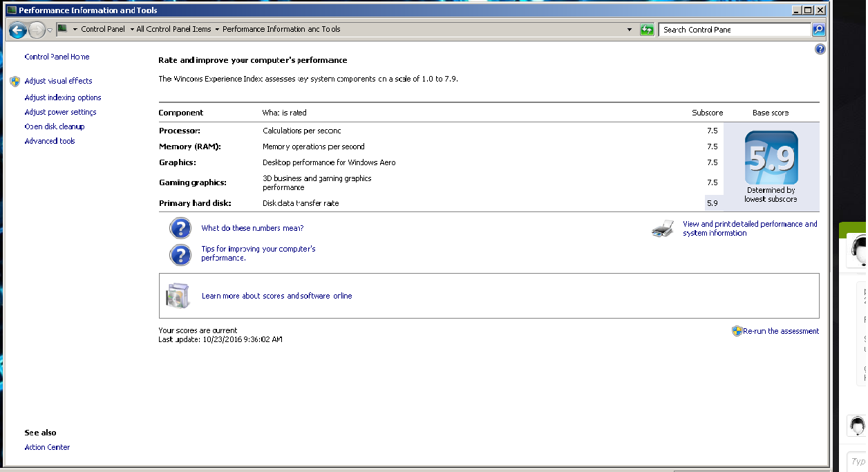
Task: Click the search magnifier icon
Action: pyautogui.click(x=818, y=30)
